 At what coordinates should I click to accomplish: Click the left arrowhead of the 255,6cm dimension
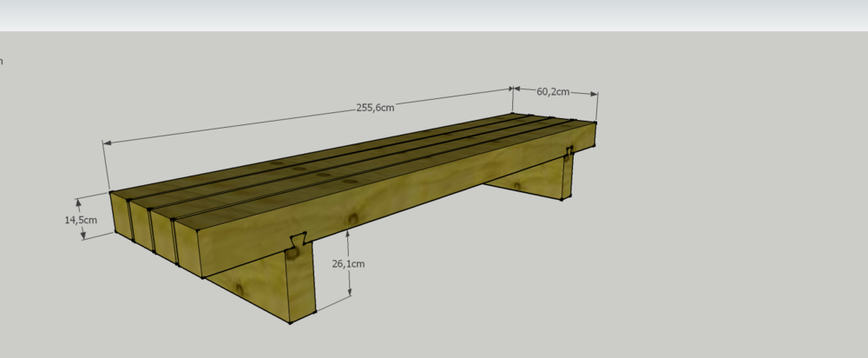coord(106,142)
